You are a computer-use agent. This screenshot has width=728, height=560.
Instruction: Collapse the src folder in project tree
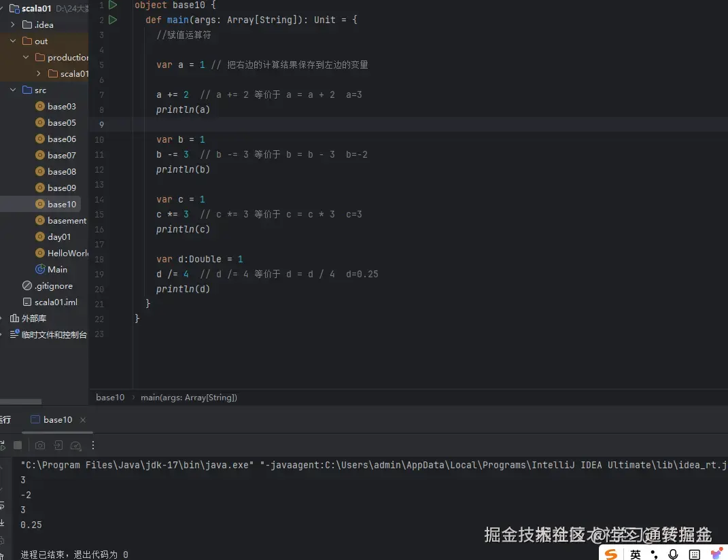[x=12, y=90]
